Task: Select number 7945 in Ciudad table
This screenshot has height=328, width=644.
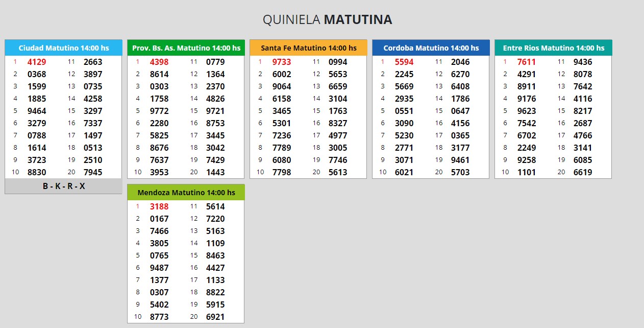Action: click(x=93, y=172)
